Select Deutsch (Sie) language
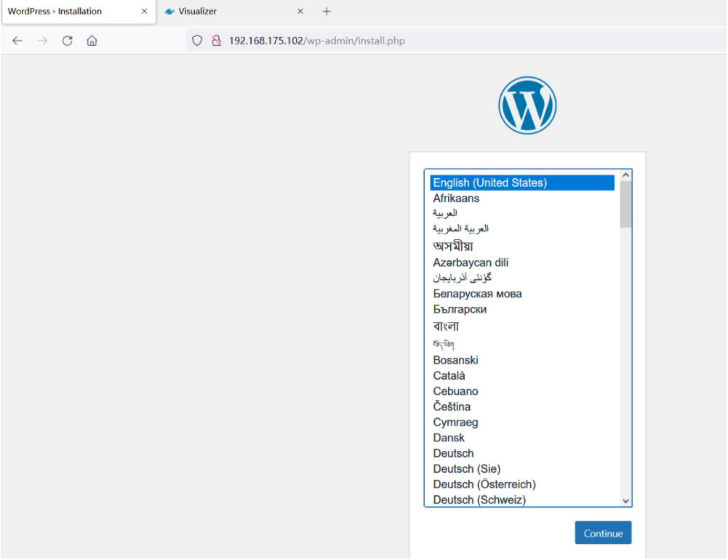728x560 pixels. [x=522, y=468]
